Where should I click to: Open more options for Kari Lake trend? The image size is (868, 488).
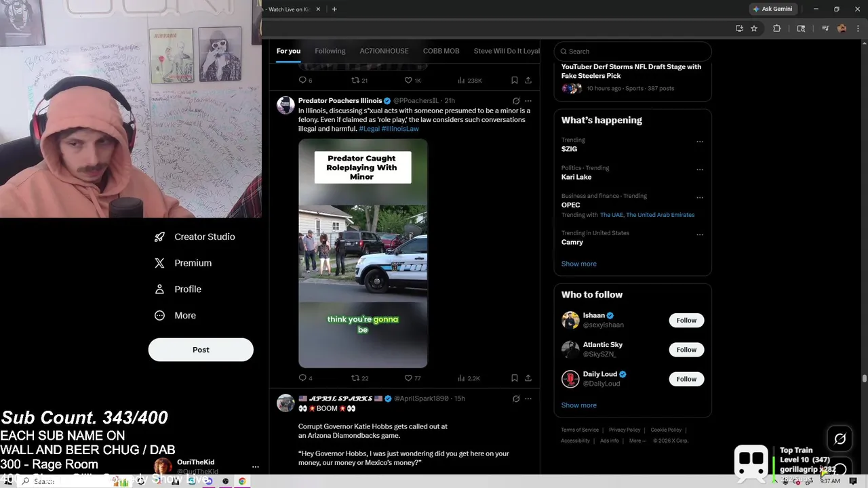700,169
